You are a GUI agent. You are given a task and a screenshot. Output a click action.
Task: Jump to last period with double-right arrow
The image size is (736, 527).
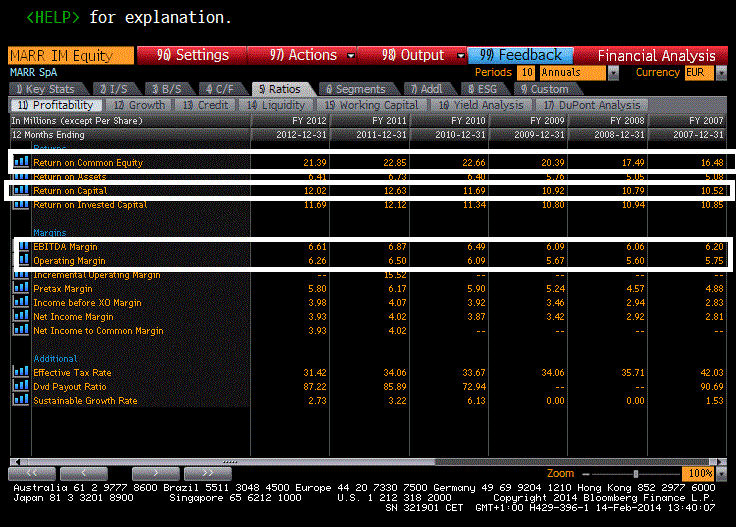tap(208, 473)
